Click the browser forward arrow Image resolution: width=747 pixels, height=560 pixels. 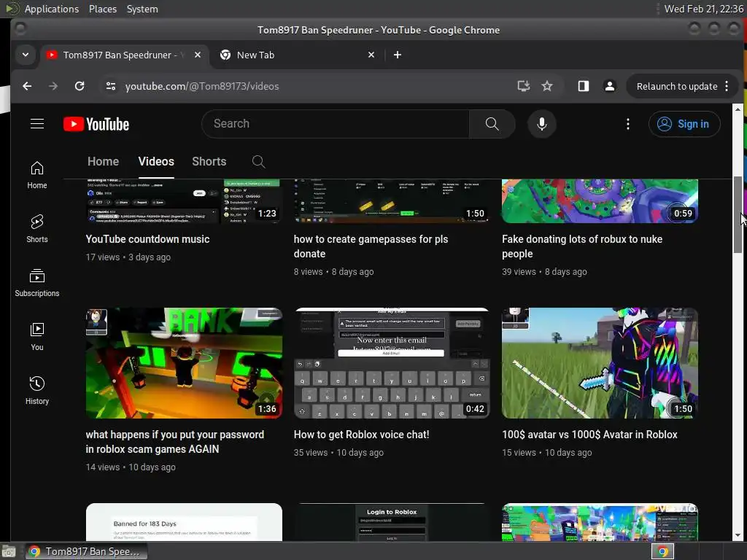[x=53, y=86]
